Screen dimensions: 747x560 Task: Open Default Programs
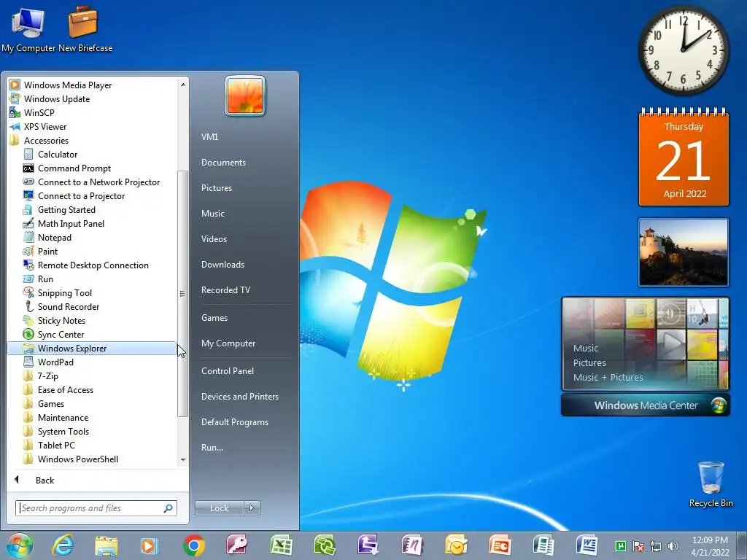point(235,422)
